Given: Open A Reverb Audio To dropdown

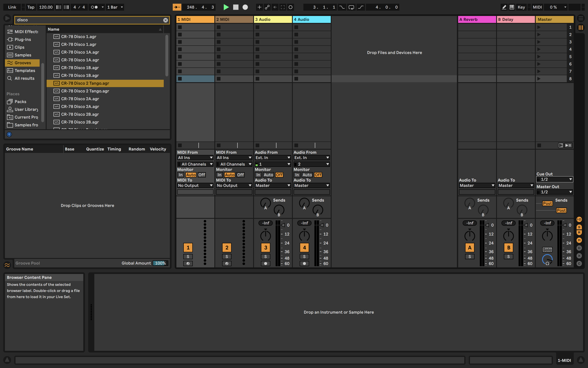Looking at the screenshot, I should click(477, 185).
